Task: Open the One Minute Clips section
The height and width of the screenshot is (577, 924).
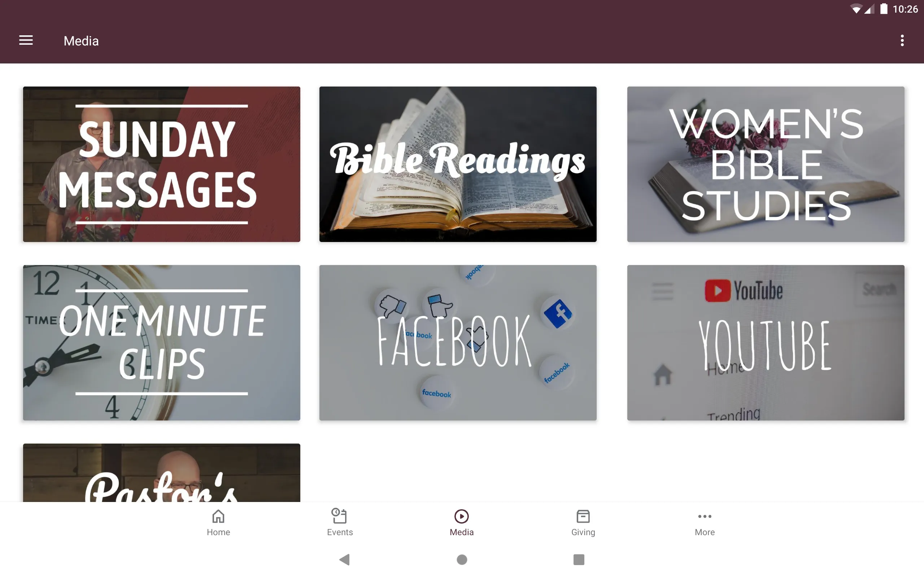Action: pos(162,342)
